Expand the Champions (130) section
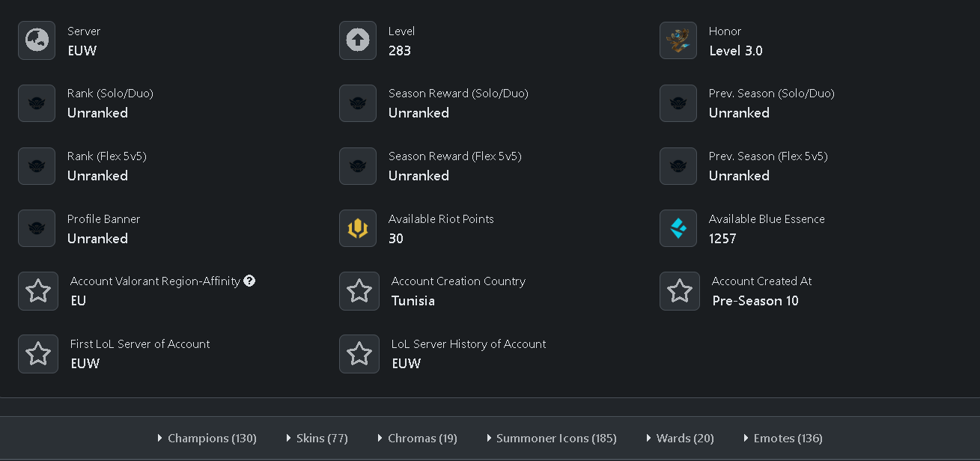Screen dimensions: 980x461 pyautogui.click(x=207, y=438)
